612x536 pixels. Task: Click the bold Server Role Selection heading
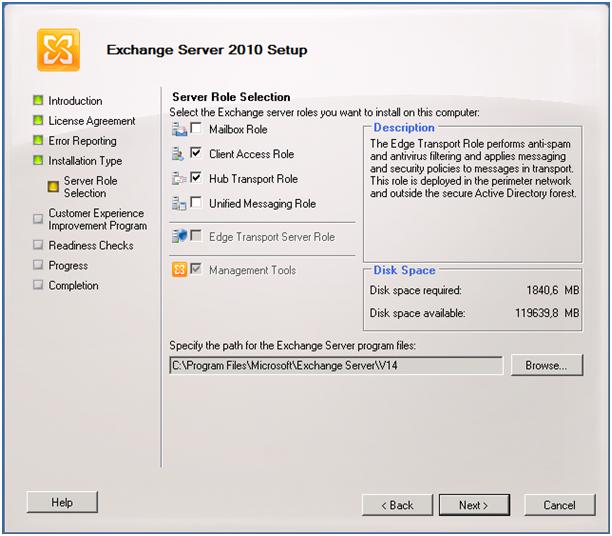tap(231, 97)
